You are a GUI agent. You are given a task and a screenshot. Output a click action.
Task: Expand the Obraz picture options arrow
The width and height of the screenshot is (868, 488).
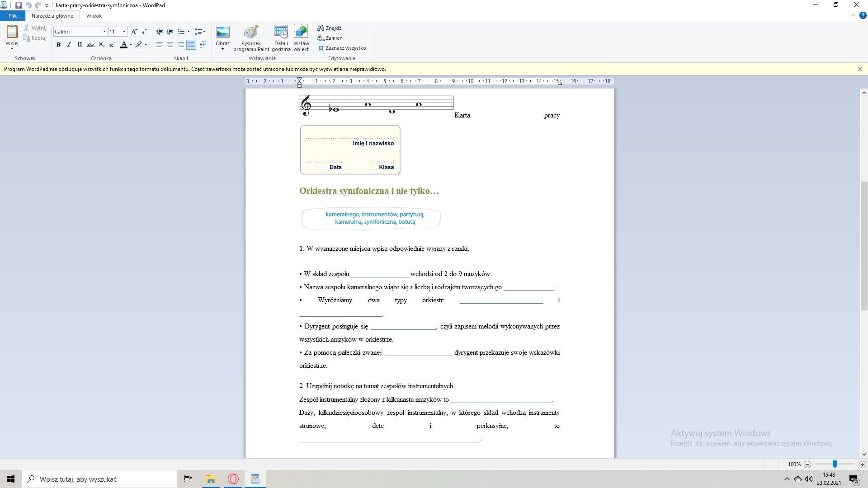(222, 49)
